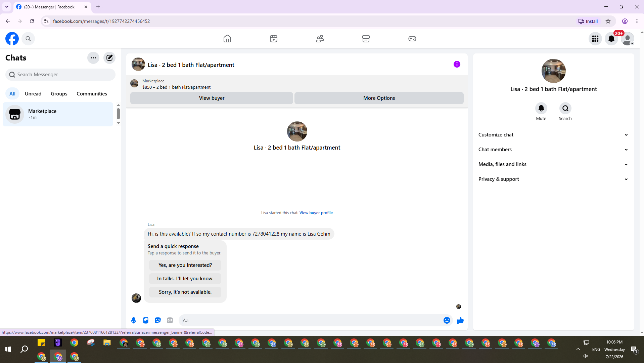Search in conversation using Search icon
This screenshot has width=644, height=363.
(565, 109)
